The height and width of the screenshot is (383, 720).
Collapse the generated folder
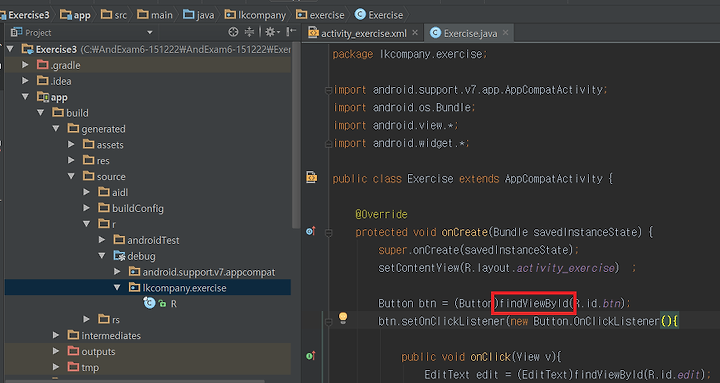56,129
